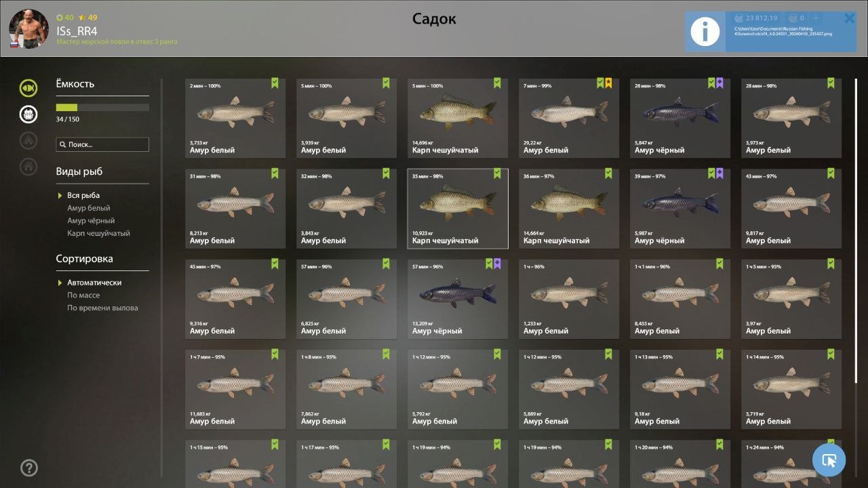The width and height of the screenshot is (868, 488).
Task: Close the screenshot notification popup
Action: point(849,19)
